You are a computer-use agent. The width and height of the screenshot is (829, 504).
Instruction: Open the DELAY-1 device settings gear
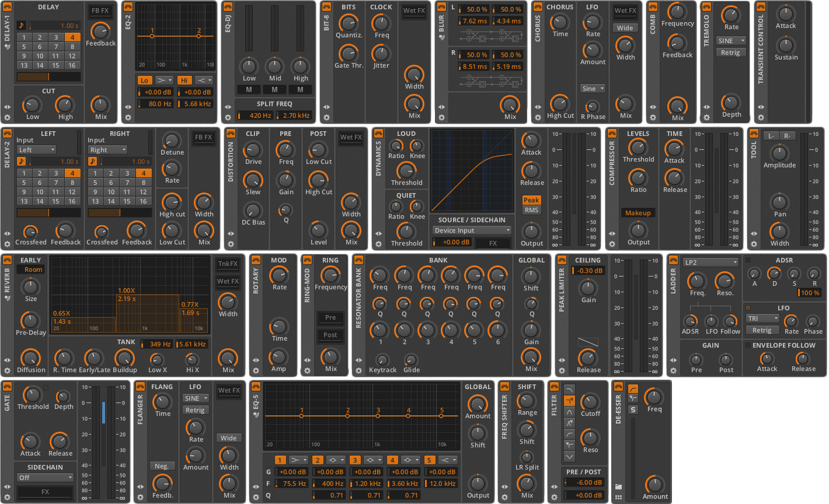pyautogui.click(x=8, y=117)
